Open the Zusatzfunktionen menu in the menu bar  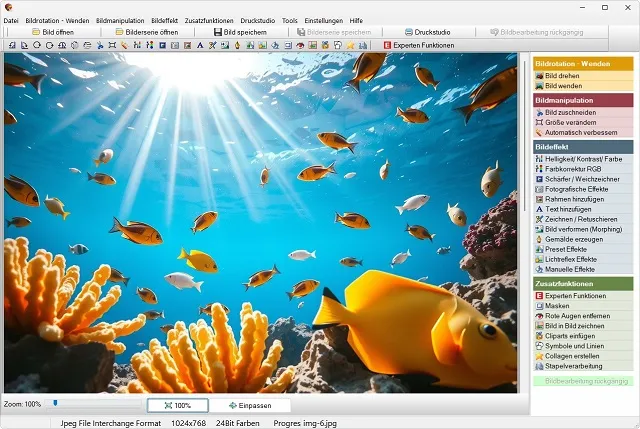pos(209,20)
